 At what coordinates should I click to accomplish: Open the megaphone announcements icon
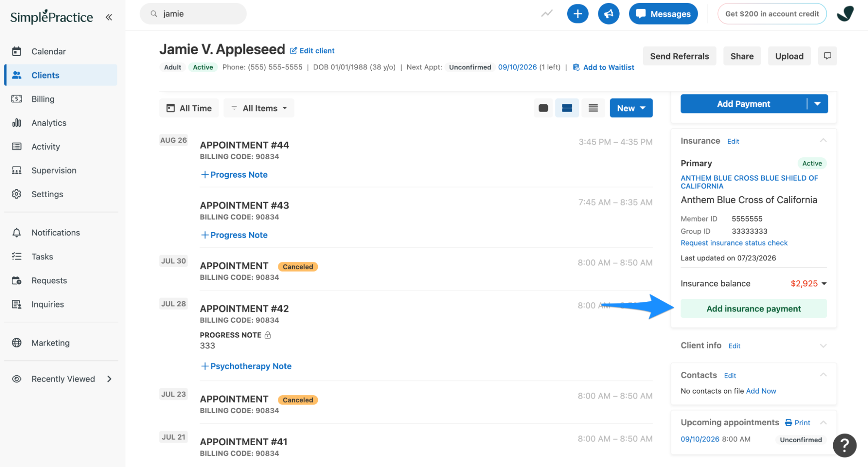point(608,14)
